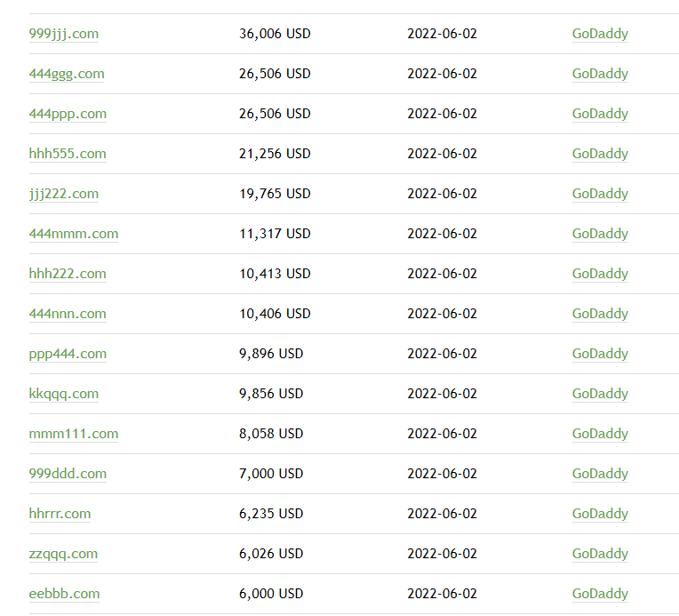Open the zzqqq.com listing
Viewport: 679px width, 616px height.
63,554
